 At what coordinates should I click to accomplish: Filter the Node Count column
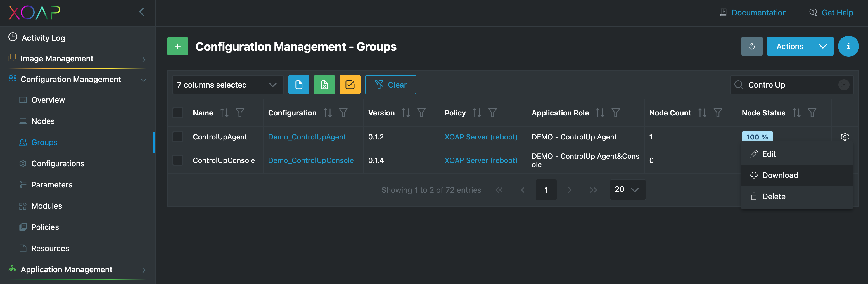coord(718,113)
